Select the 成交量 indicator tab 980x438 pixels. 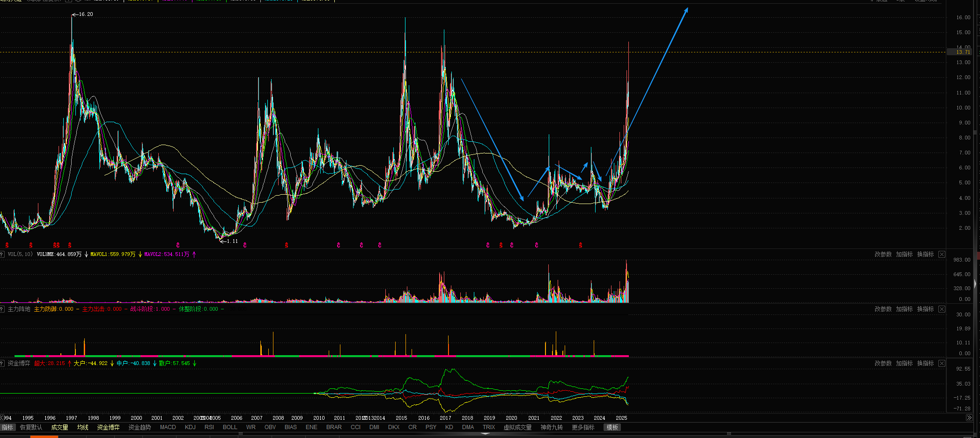click(x=59, y=427)
